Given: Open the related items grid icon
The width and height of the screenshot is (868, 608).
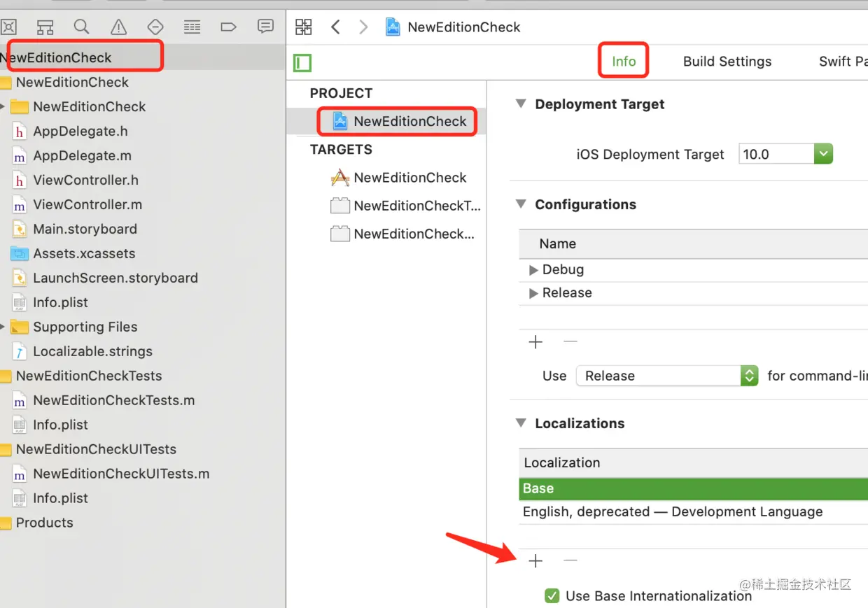Looking at the screenshot, I should [303, 27].
